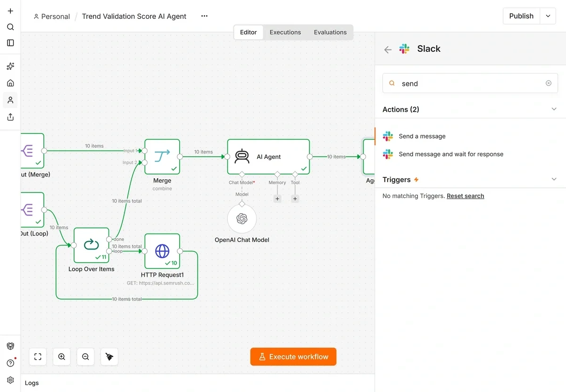This screenshot has height=392, width=566.
Task: Select the Loop Over Items node
Action: 92,245
